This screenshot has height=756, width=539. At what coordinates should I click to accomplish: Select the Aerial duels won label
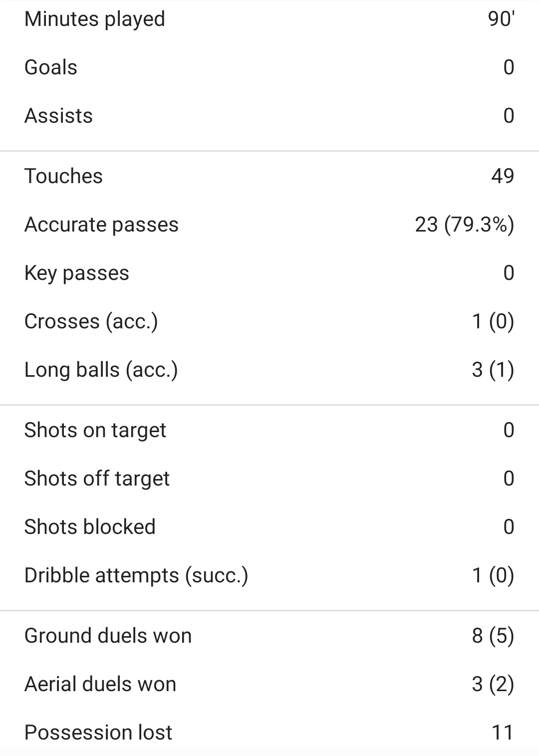(x=100, y=684)
